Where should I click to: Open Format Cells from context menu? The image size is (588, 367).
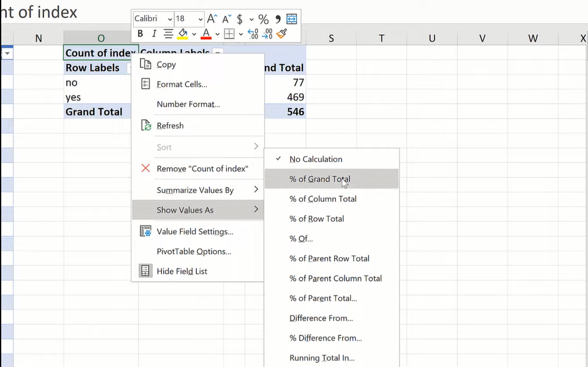click(x=197, y=84)
